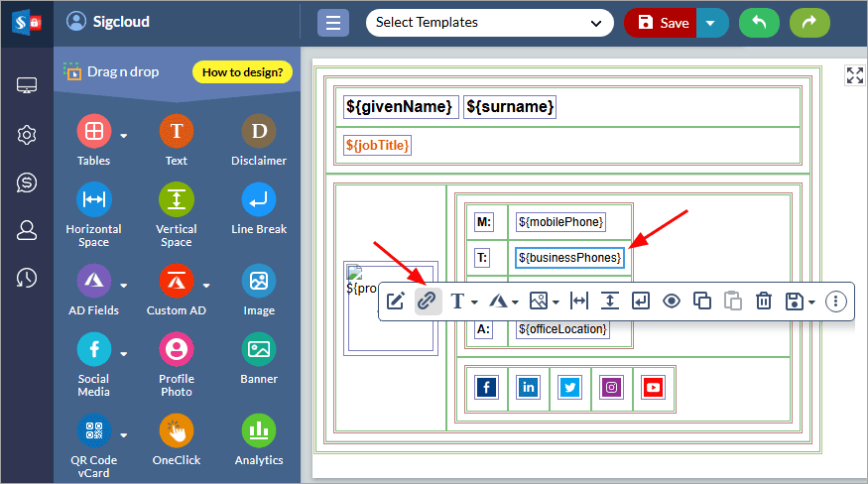
Task: Toggle fullscreen editor view
Action: pyautogui.click(x=854, y=76)
